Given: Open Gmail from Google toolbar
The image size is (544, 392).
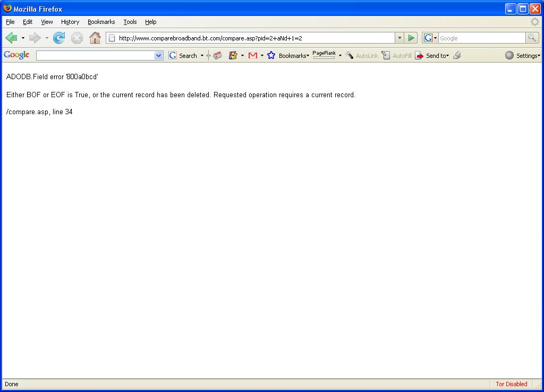Looking at the screenshot, I should pyautogui.click(x=252, y=55).
